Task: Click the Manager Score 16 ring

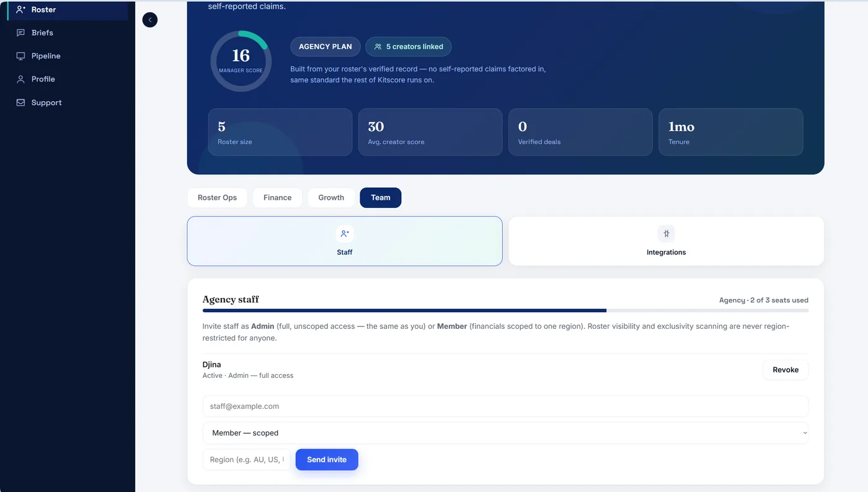Action: coord(241,61)
